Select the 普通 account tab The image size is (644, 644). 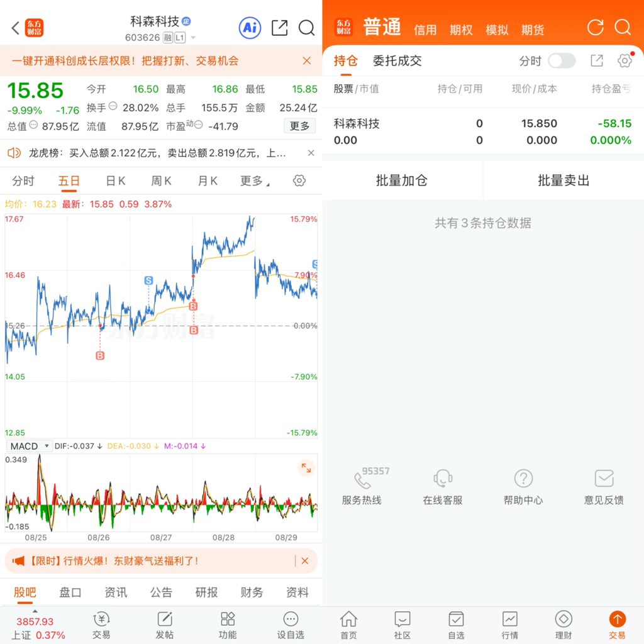click(x=382, y=28)
